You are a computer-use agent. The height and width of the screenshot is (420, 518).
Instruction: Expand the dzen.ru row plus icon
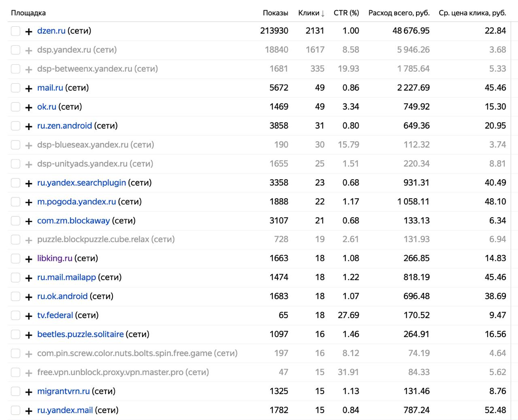(x=28, y=32)
